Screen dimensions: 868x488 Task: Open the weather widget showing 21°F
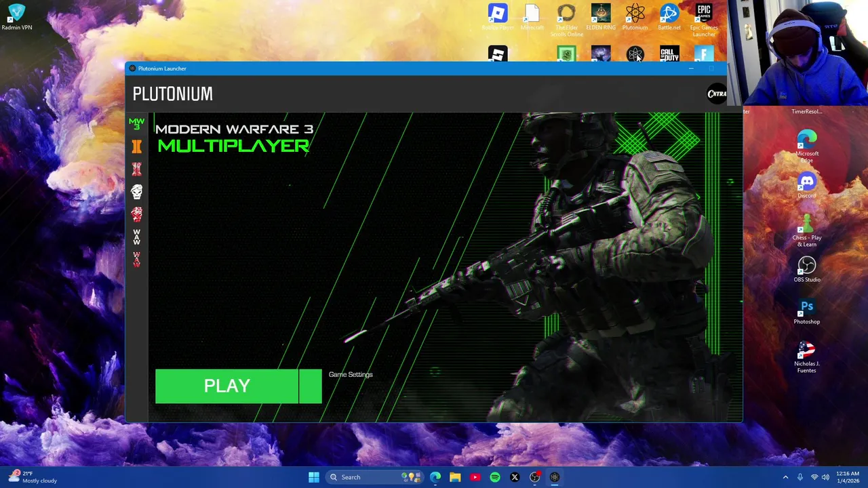tap(33, 477)
